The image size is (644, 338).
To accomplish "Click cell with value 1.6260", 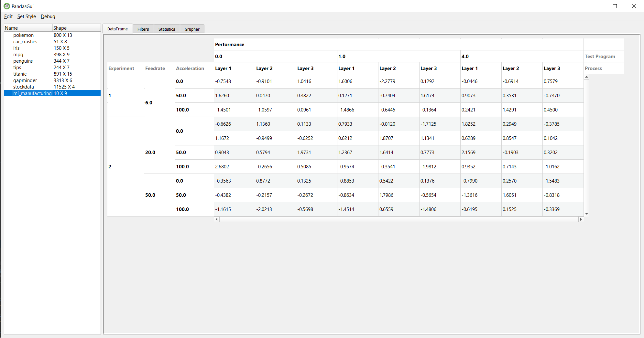I will pyautogui.click(x=234, y=96).
